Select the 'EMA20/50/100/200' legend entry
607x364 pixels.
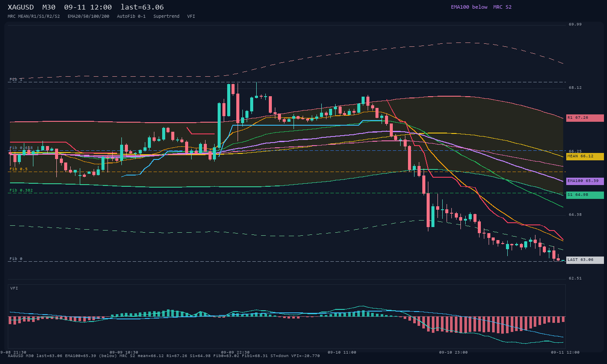(x=88, y=16)
